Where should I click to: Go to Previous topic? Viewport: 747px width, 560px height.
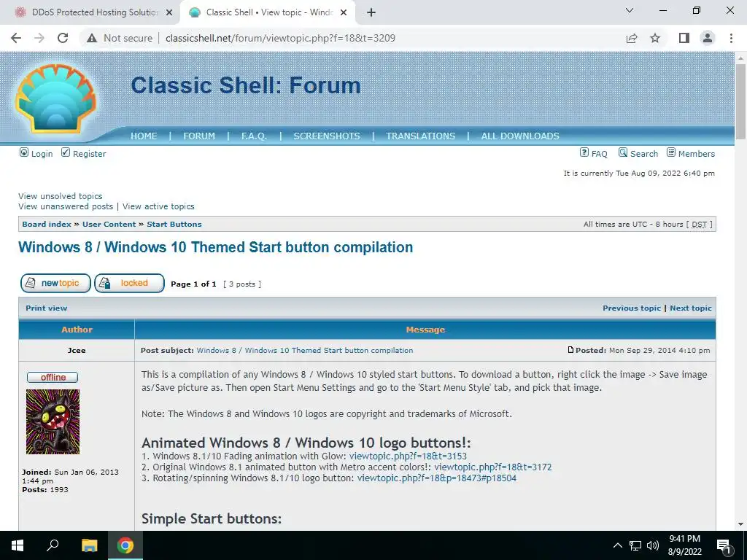632,308
